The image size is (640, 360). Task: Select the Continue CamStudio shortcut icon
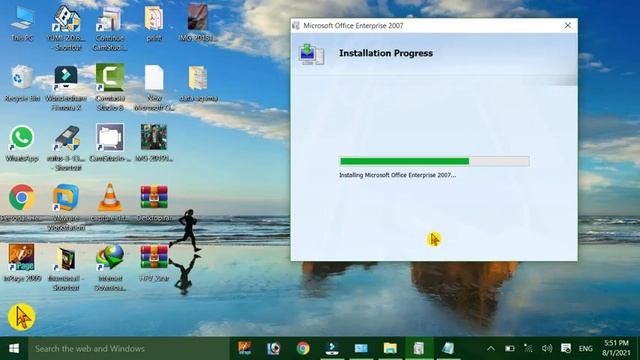click(x=110, y=28)
